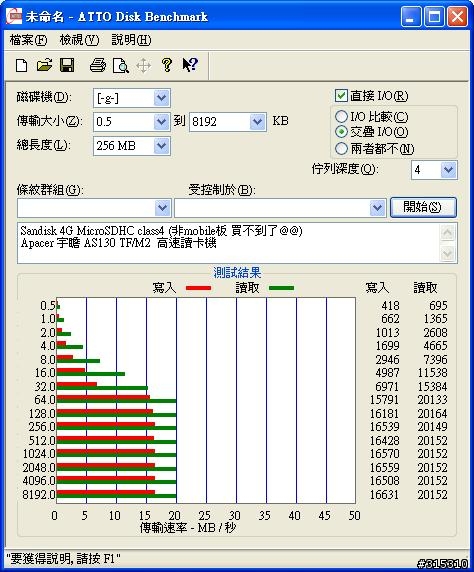Click the four-arrow move toolbar icon
Viewport: 474px width, 572px height.
(x=143, y=66)
